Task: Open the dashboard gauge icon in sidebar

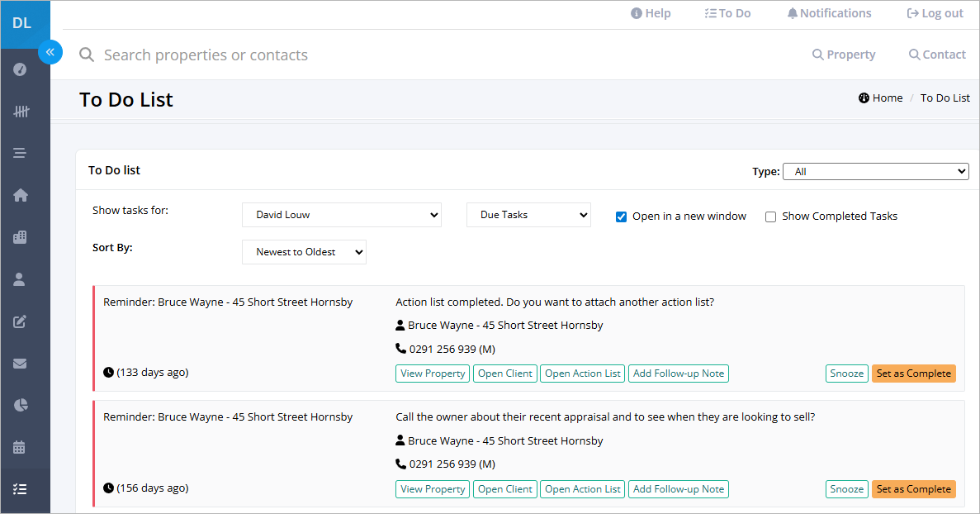Action: click(20, 69)
